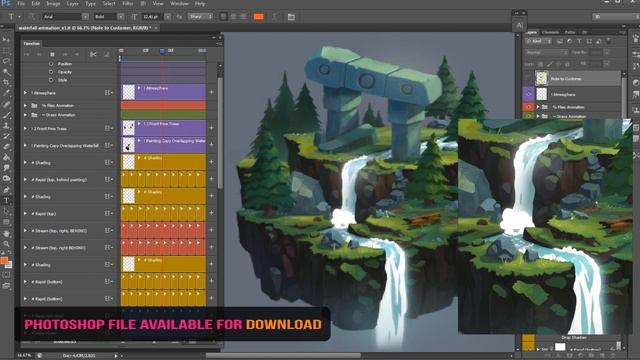Click the orange text color swatch in options bar
Viewport: 640px width, 360px height.
[258, 17]
